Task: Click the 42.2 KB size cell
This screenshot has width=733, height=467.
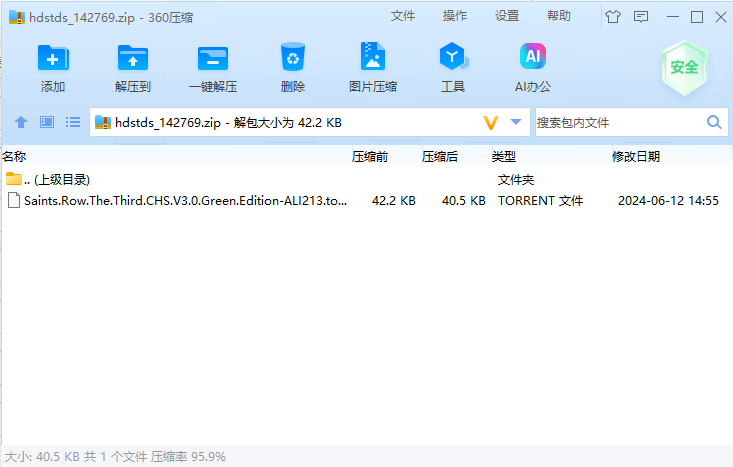Action: [x=394, y=201]
